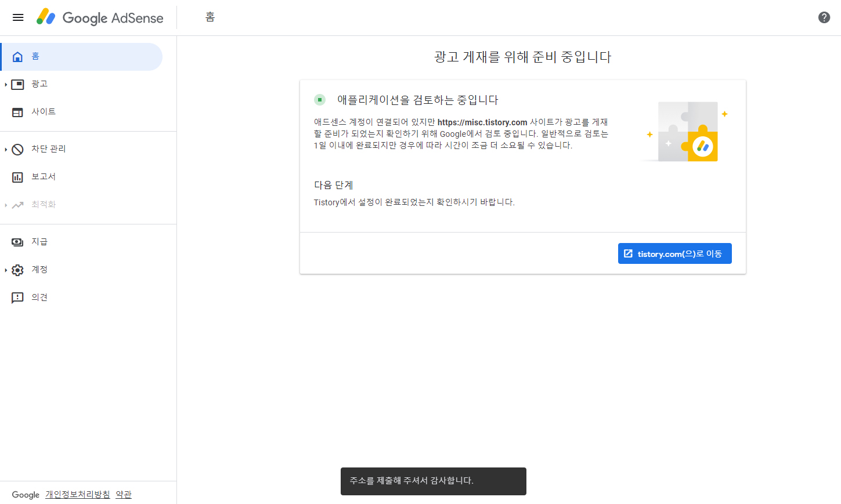The width and height of the screenshot is (841, 504).
Task: Click the tistory.com(으)로 이동 button
Action: (674, 253)
